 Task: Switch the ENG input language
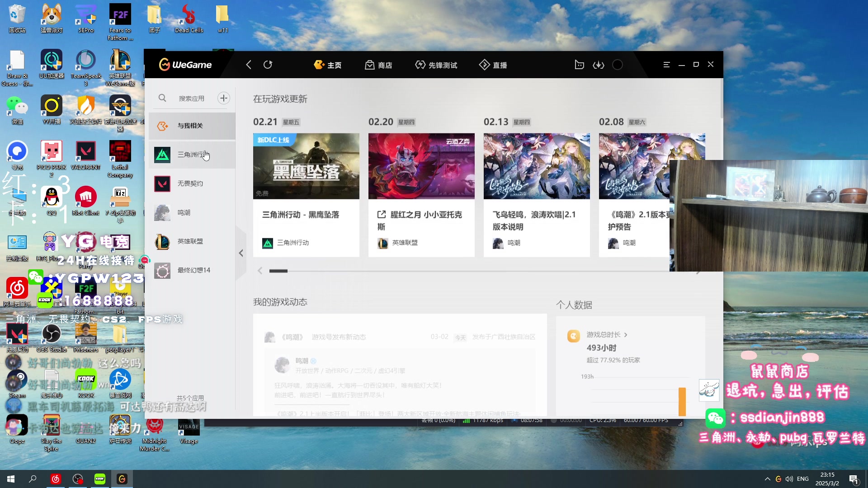tap(803, 479)
